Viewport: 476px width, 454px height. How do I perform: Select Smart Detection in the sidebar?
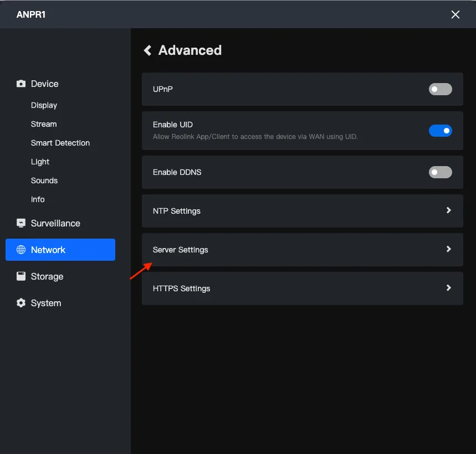point(60,143)
